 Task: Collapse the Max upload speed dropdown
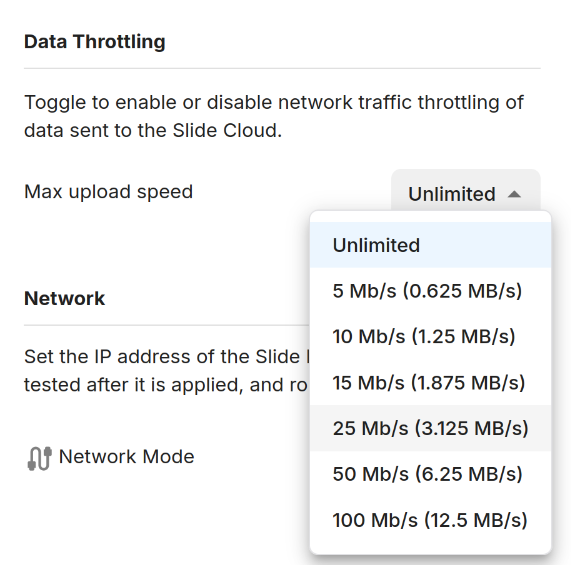[465, 193]
